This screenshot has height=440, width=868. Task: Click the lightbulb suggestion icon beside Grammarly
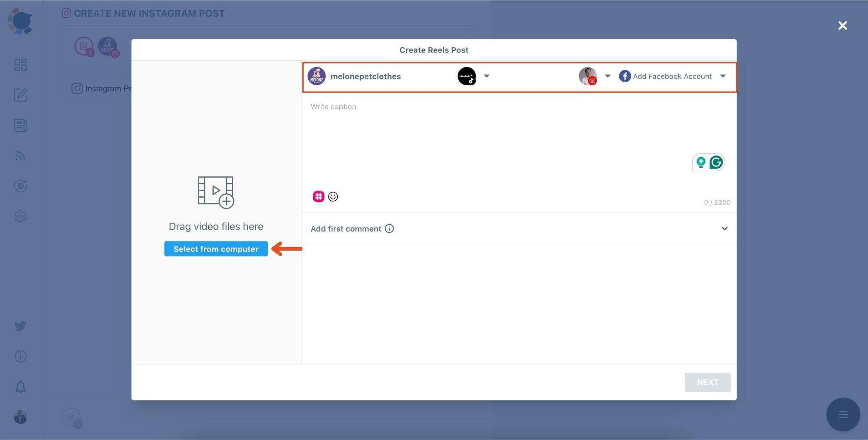(700, 162)
